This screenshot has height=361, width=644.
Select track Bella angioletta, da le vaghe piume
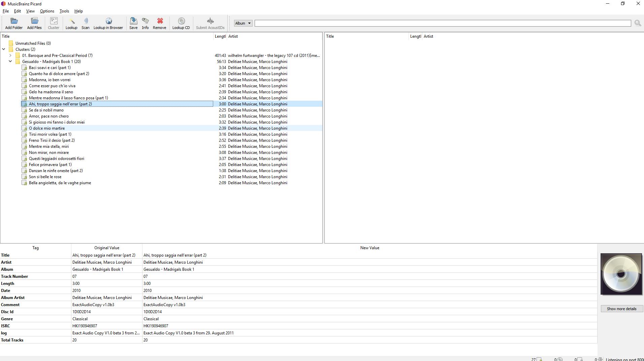60,183
